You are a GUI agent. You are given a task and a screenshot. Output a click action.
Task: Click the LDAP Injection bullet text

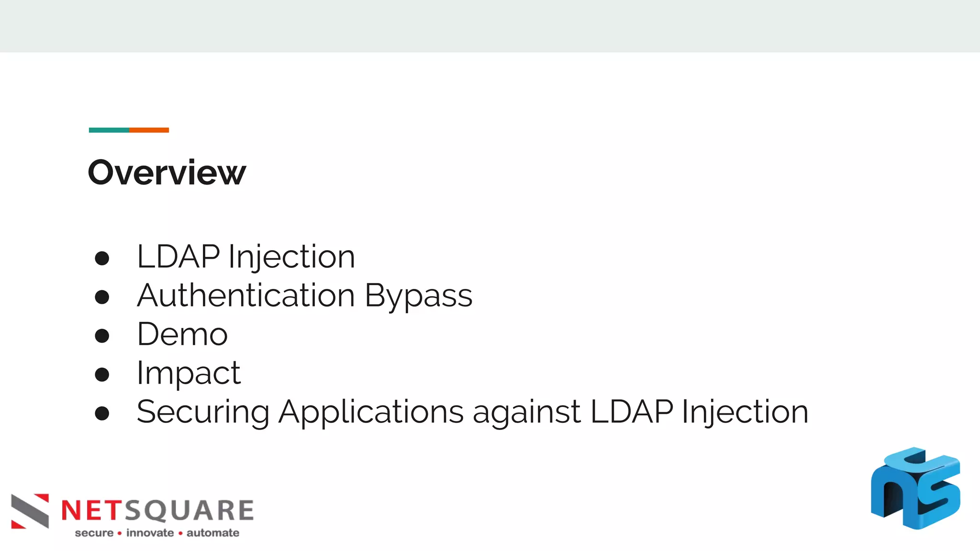246,257
